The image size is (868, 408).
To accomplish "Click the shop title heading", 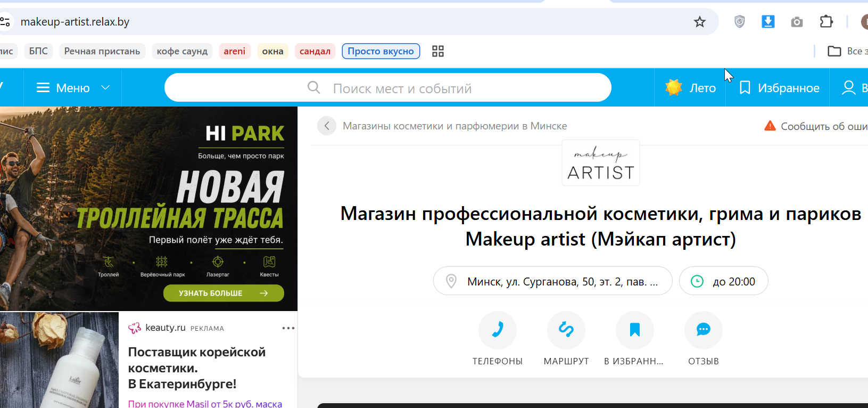I will tap(601, 226).
